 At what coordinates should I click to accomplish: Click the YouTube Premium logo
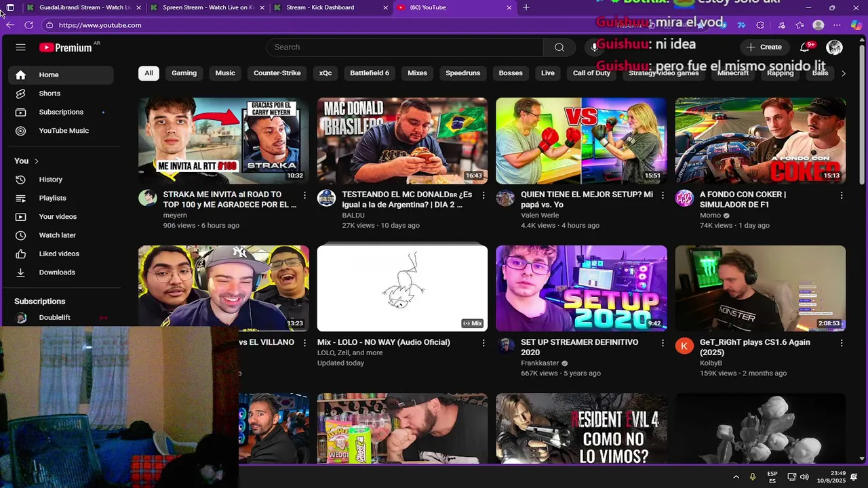click(66, 47)
